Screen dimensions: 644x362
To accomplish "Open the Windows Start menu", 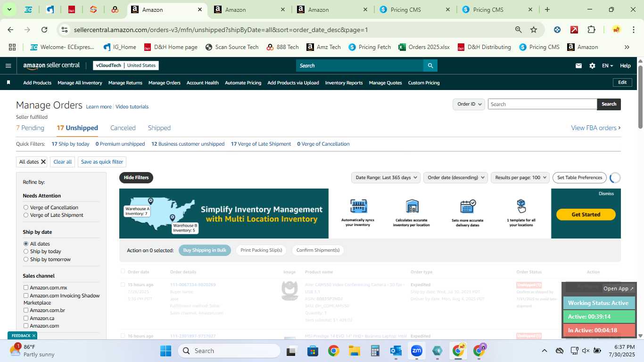I will click(x=166, y=351).
